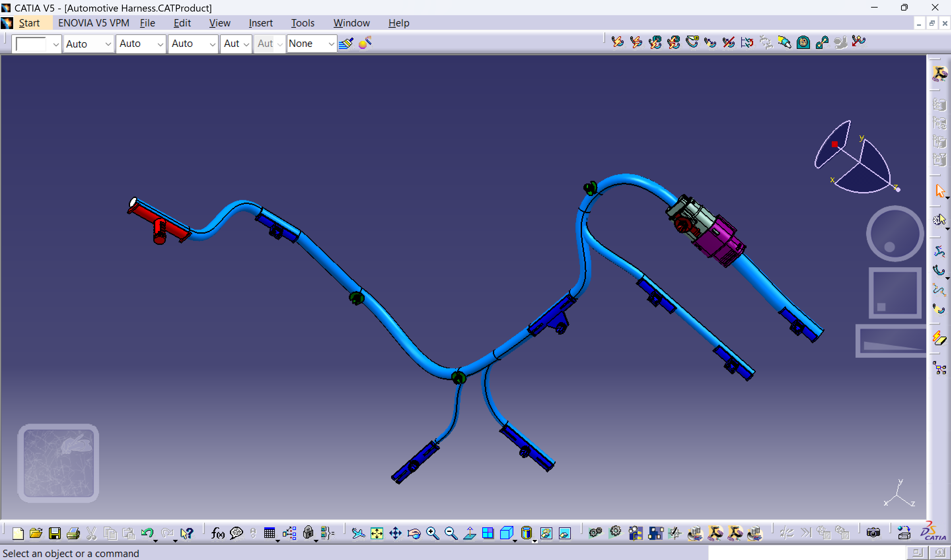Click the empty color box in properties toolbar
This screenshot has width=951, height=560.
(31, 44)
